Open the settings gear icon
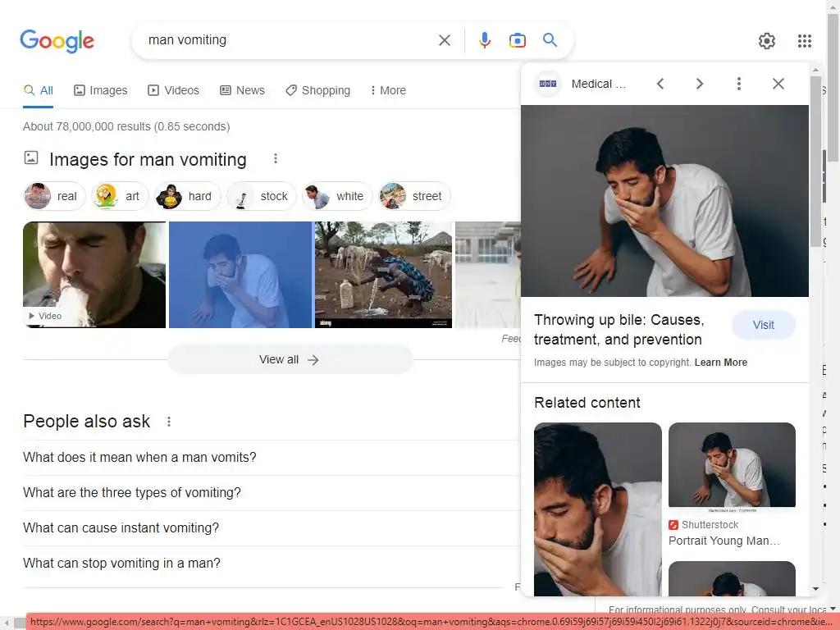Viewport: 840px width, 630px height. pos(767,41)
